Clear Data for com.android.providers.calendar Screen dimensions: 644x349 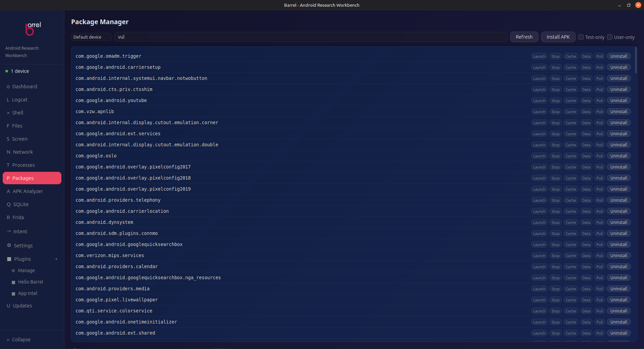pyautogui.click(x=586, y=267)
